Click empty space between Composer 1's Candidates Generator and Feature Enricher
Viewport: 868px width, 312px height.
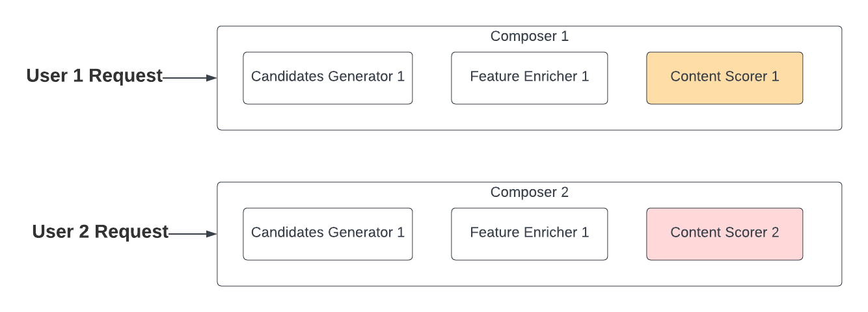[x=431, y=78]
